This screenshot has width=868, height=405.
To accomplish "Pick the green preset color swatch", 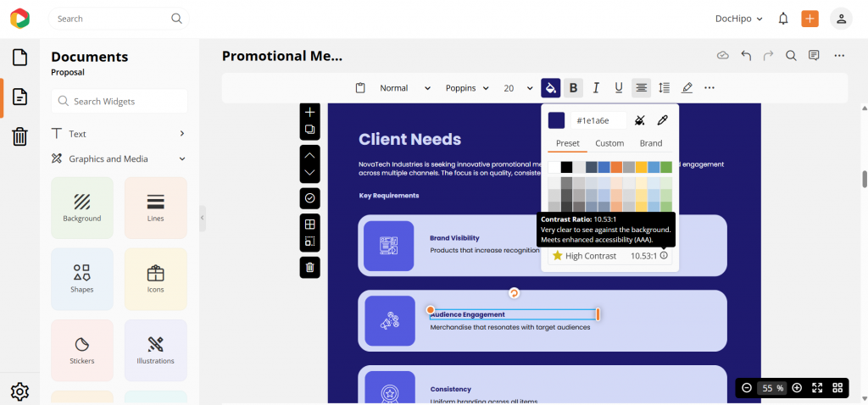I will click(666, 167).
